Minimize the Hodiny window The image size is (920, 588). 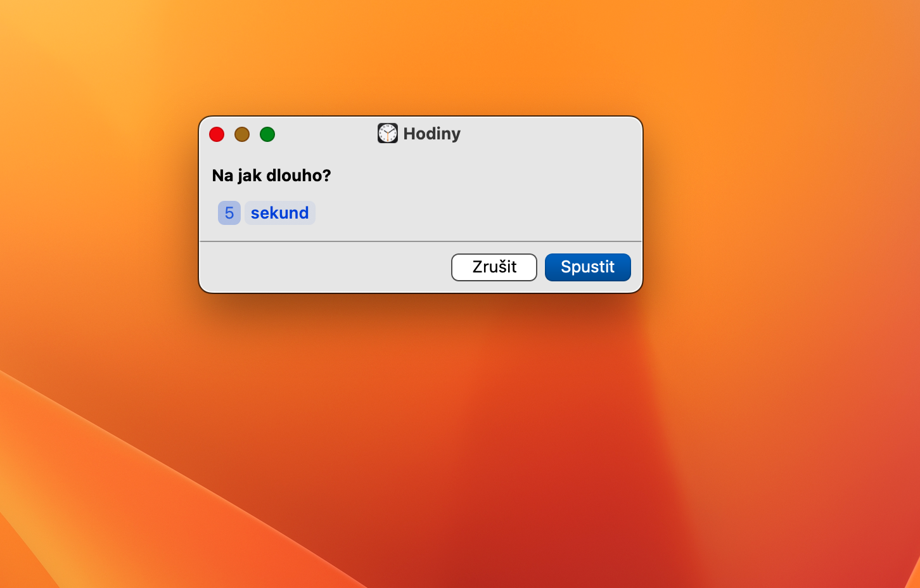(x=242, y=134)
